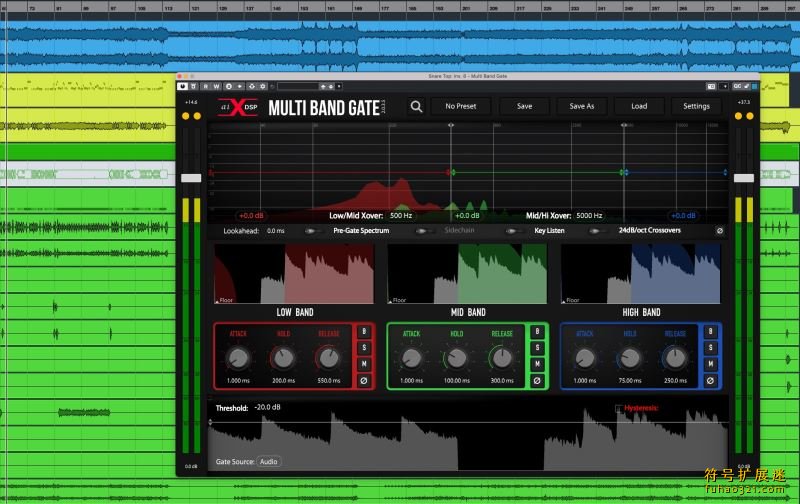Screen dimensions: 800x504
Task: Open the Gate Source Audio dropdown
Action: coord(269,462)
